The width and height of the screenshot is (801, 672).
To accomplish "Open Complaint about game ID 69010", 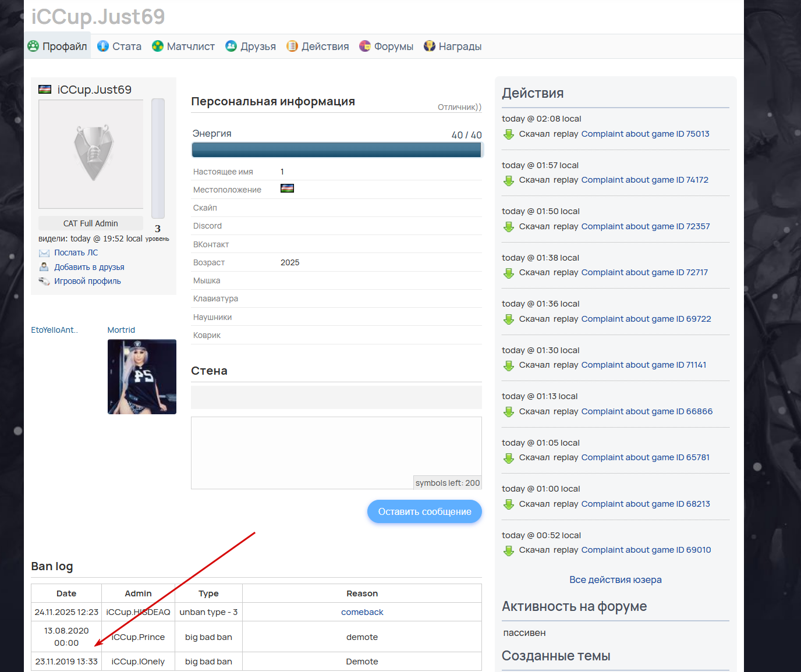I will 646,550.
